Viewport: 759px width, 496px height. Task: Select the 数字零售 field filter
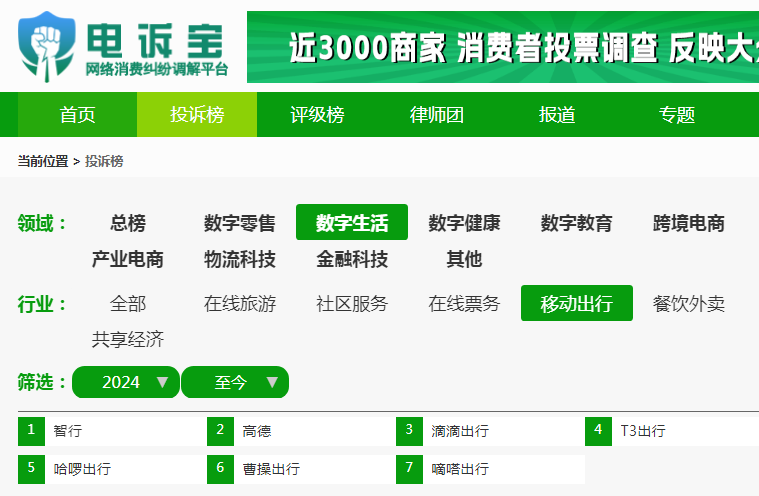[x=240, y=223]
